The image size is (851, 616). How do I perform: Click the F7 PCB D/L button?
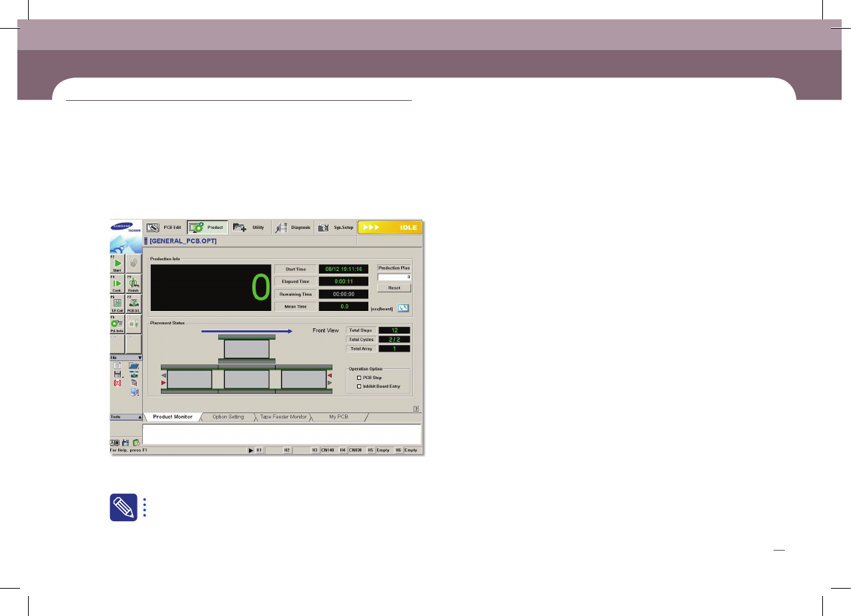tap(133, 304)
